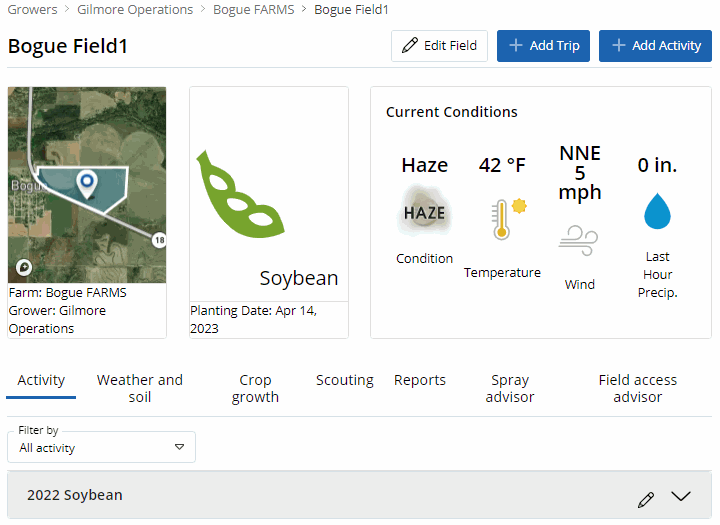Expand the 2022 Soybean section chevron
The image size is (720, 525).
point(681,497)
